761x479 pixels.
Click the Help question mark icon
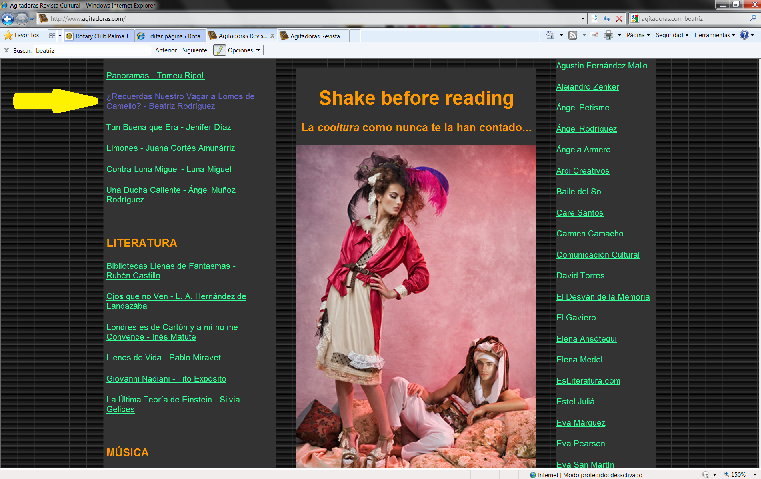[x=745, y=35]
